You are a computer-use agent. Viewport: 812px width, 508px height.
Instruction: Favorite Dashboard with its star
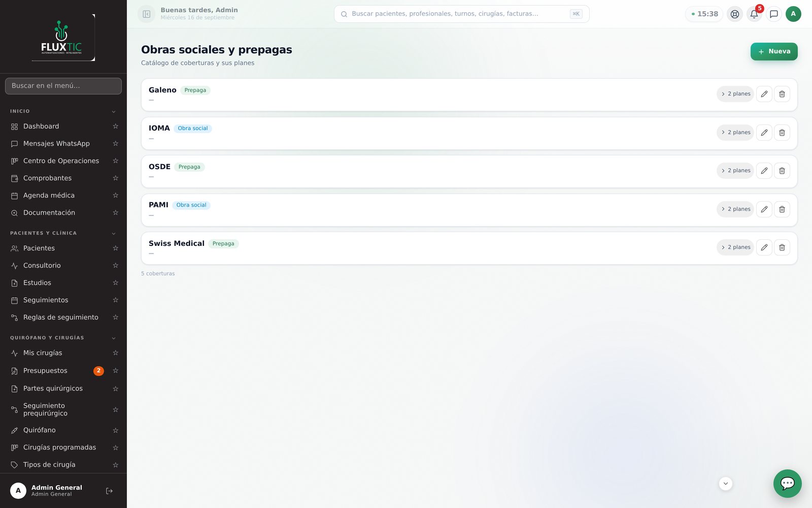(x=115, y=126)
